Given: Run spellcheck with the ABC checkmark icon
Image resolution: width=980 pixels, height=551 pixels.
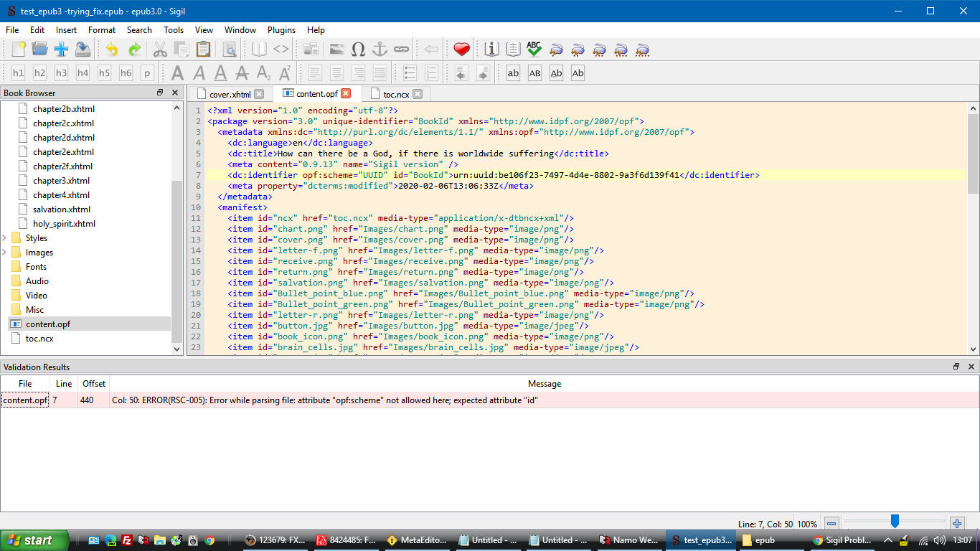Looking at the screenshot, I should pyautogui.click(x=534, y=50).
